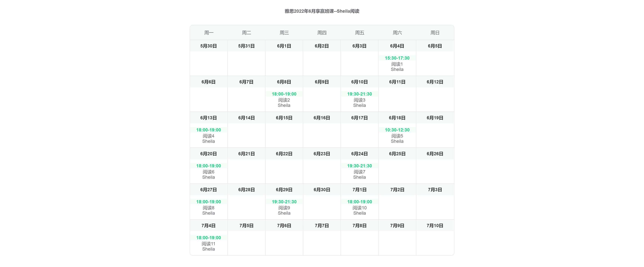Click the 阅读6 entry on 6月20日
This screenshot has height=267, width=644.
click(x=209, y=172)
